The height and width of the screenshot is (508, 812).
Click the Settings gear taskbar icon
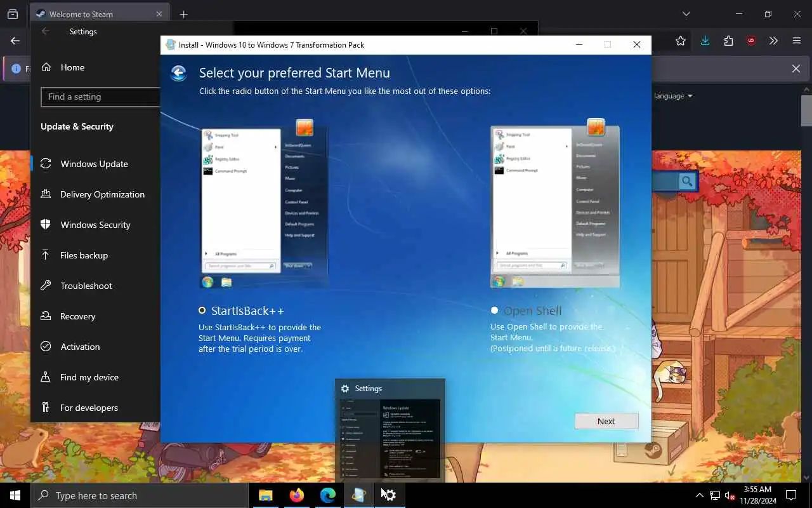tap(390, 495)
